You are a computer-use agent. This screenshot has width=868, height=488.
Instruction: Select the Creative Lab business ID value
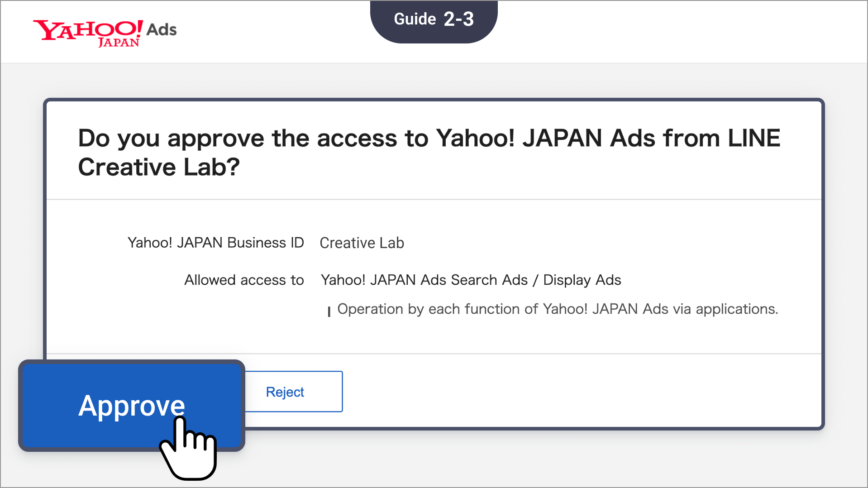click(x=362, y=243)
